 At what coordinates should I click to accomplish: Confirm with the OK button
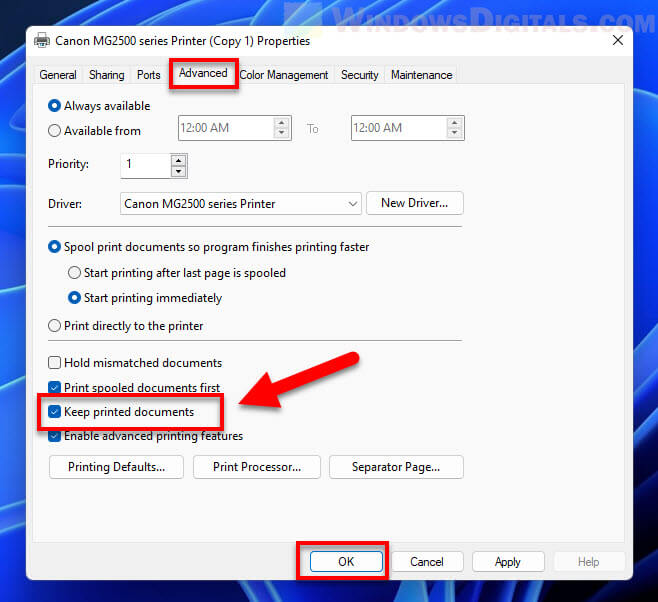click(346, 561)
